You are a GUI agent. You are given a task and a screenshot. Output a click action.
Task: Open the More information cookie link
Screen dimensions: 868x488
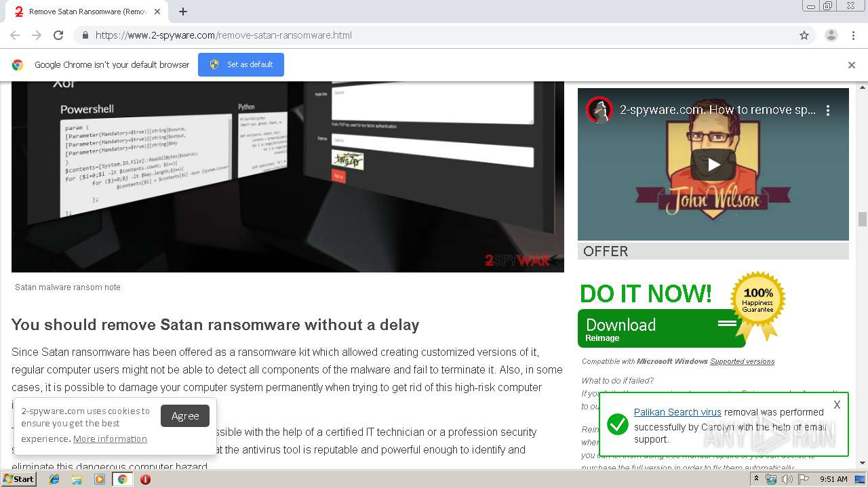(x=110, y=439)
